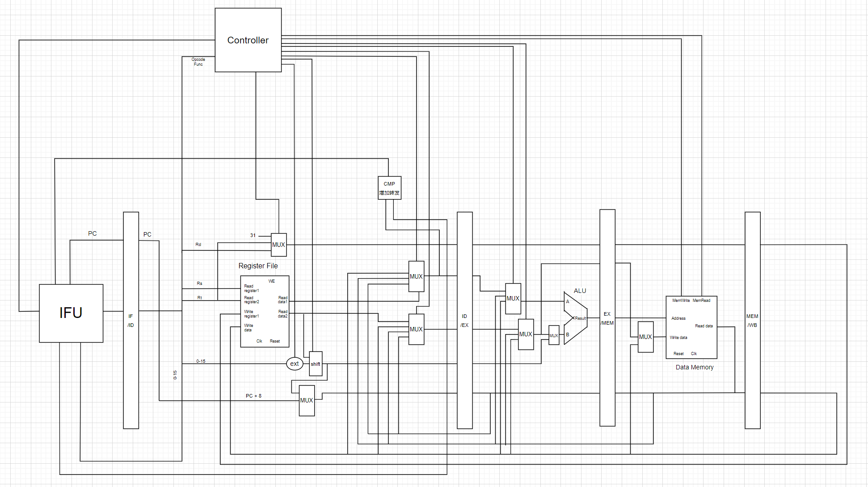Click the ALU 'A' input label

click(568, 301)
